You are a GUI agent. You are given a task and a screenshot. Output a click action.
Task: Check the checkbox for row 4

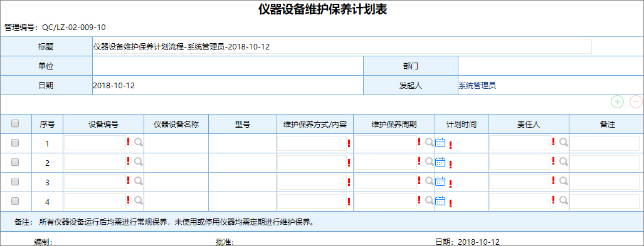coord(15,200)
